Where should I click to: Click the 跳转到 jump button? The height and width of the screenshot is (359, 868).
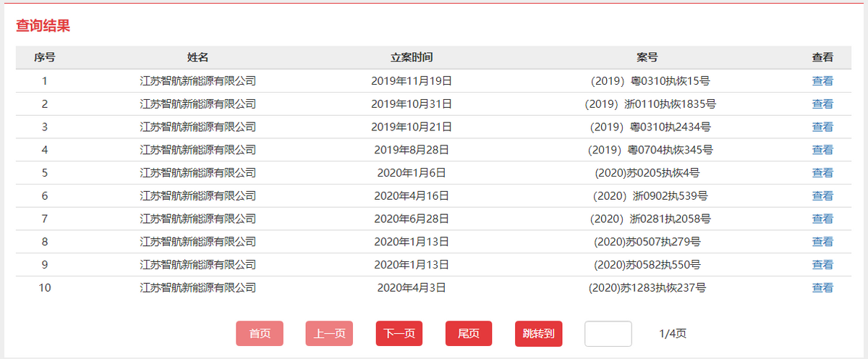tap(539, 334)
